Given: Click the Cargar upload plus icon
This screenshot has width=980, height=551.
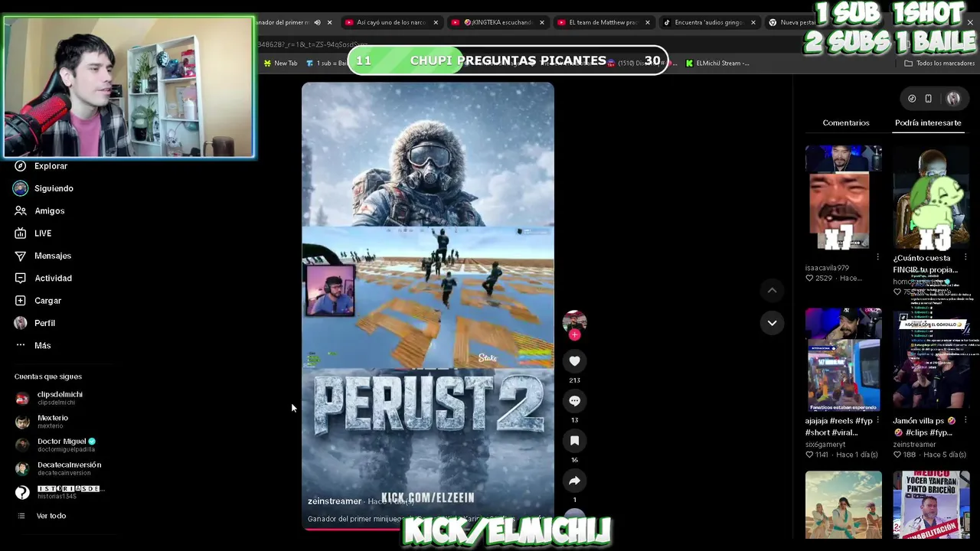Looking at the screenshot, I should (21, 301).
